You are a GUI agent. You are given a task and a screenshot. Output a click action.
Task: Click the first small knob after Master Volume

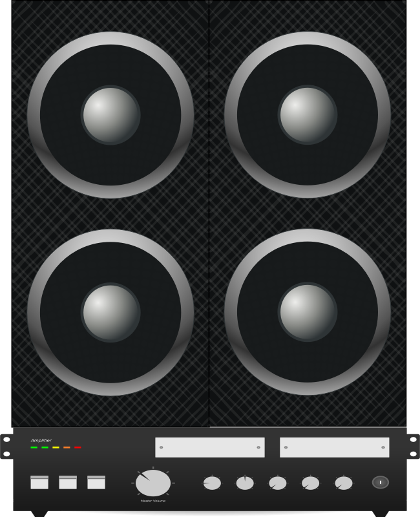(212, 483)
